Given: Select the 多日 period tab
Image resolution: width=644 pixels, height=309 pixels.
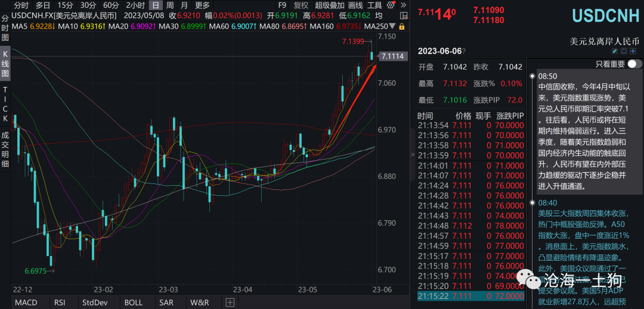Looking at the screenshot, I should click(x=43, y=5).
